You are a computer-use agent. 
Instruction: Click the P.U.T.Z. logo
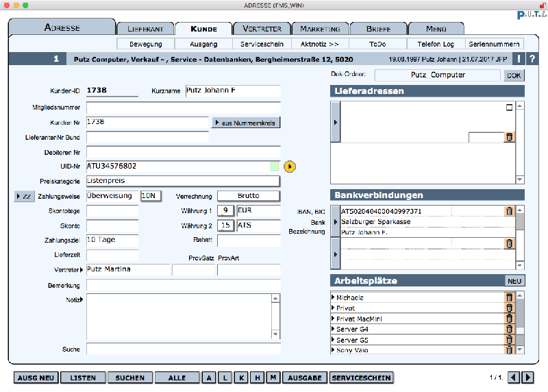[532, 14]
